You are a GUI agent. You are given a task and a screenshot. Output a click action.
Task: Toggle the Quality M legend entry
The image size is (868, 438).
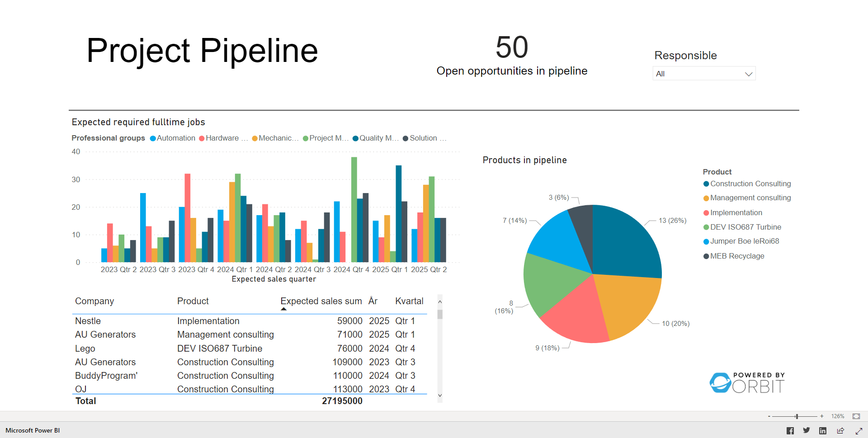(375, 138)
